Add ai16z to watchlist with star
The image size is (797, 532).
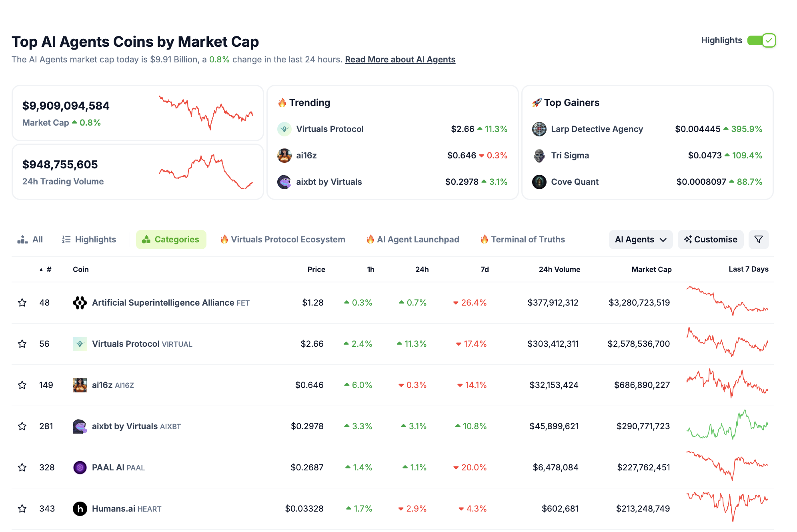tap(22, 385)
